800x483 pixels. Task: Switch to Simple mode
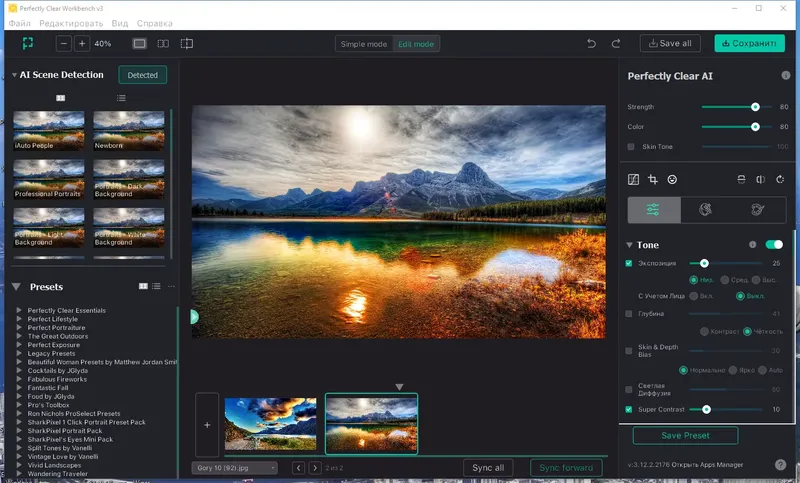click(364, 44)
